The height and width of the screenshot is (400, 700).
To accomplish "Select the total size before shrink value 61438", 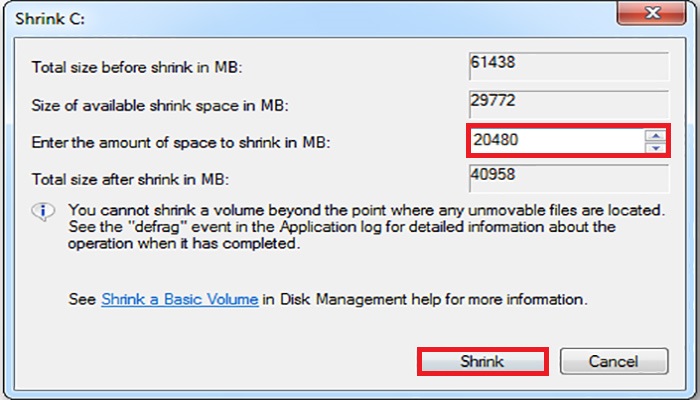I will pos(567,65).
